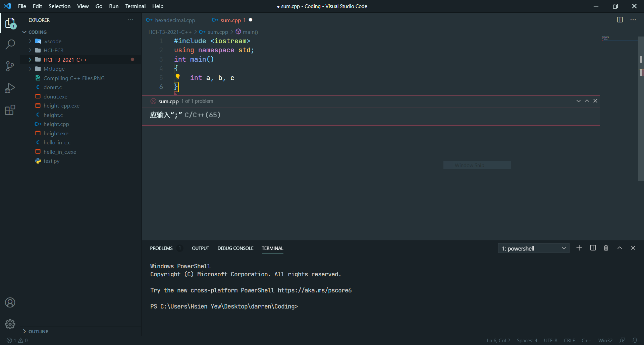
Task: Maximize the panel using the chevron up
Action: point(620,248)
